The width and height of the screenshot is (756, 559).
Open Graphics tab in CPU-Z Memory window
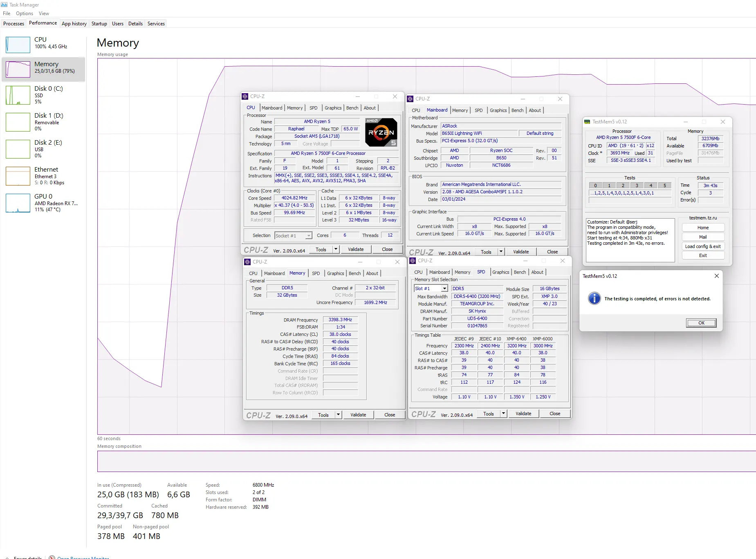pyautogui.click(x=335, y=273)
